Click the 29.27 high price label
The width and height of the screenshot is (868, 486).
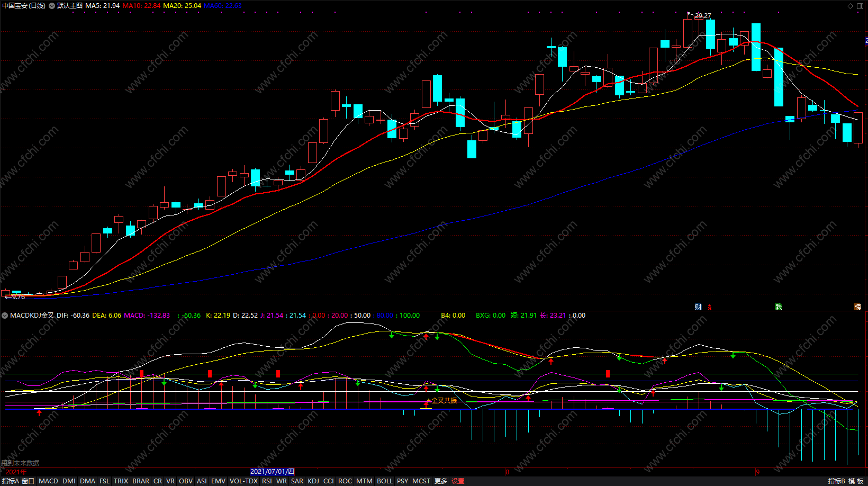703,16
